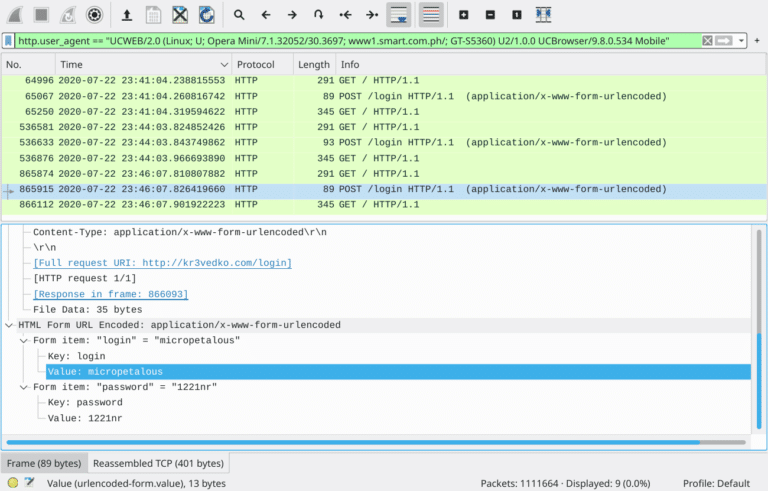Image resolution: width=768 pixels, height=491 pixels.
Task: Zoom out main window text
Action: coord(490,15)
